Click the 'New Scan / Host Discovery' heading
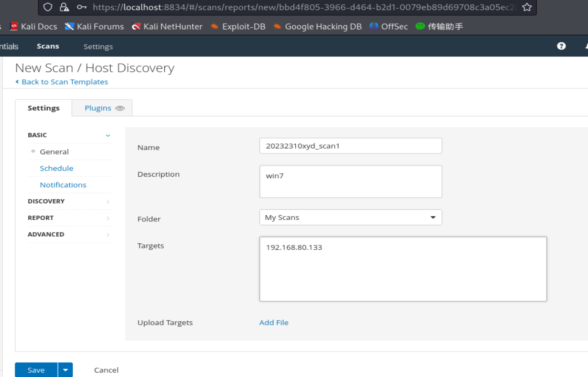This screenshot has width=588, height=377. tap(95, 68)
